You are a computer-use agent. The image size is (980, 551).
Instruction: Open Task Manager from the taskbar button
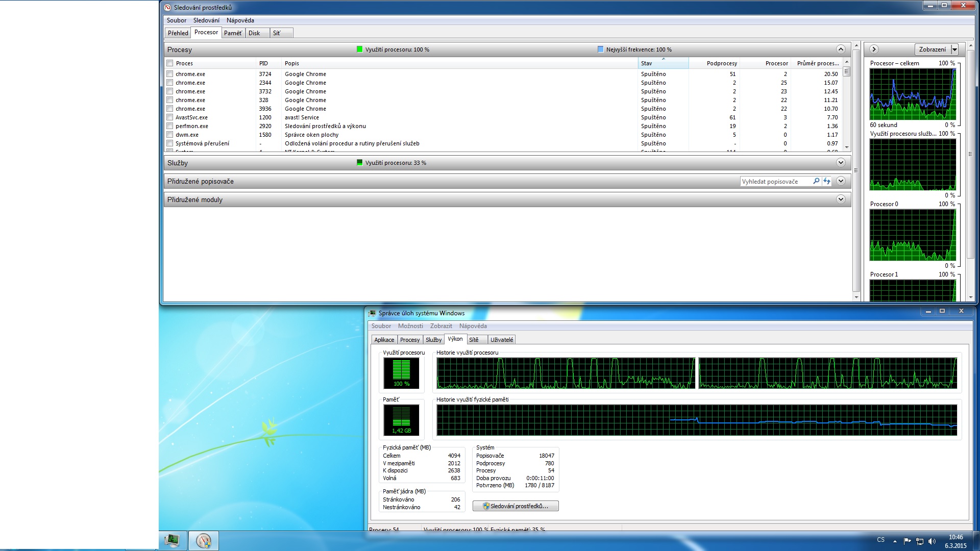[172, 540]
